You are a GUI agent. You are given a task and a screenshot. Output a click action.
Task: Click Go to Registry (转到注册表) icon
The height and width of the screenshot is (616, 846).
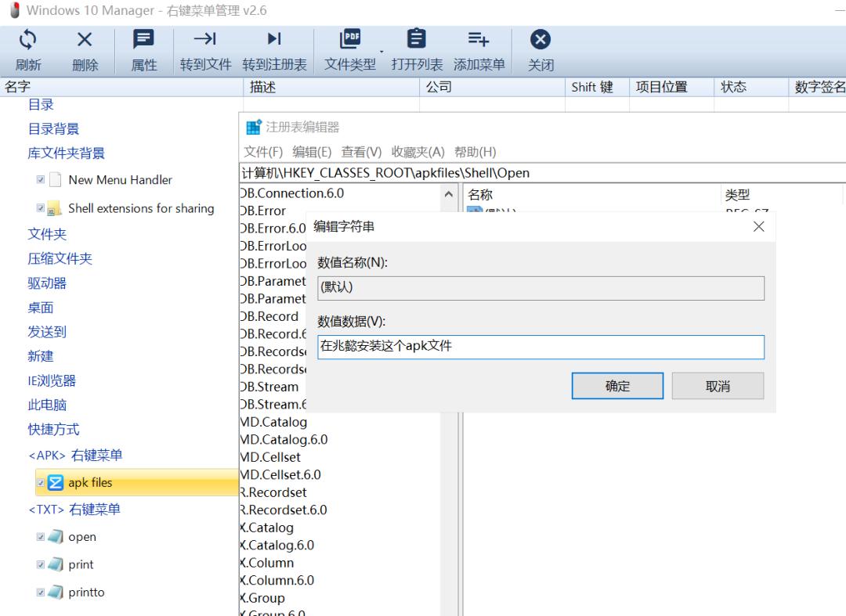click(x=274, y=39)
